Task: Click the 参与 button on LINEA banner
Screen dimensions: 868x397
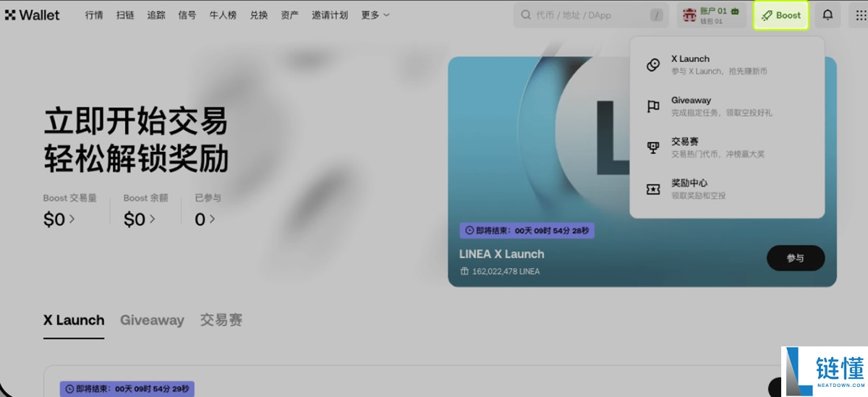Action: (796, 258)
